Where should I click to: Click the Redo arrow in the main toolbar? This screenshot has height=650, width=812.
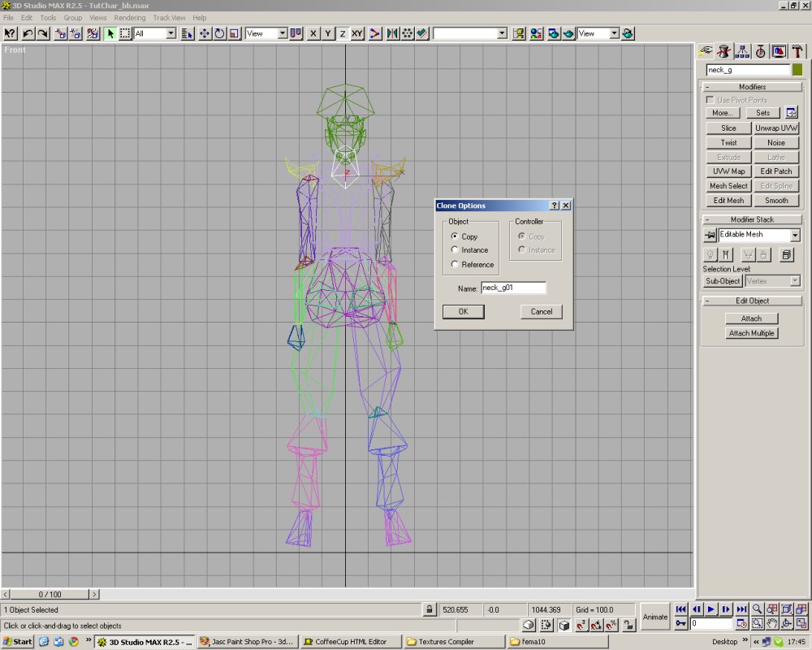[x=43, y=33]
